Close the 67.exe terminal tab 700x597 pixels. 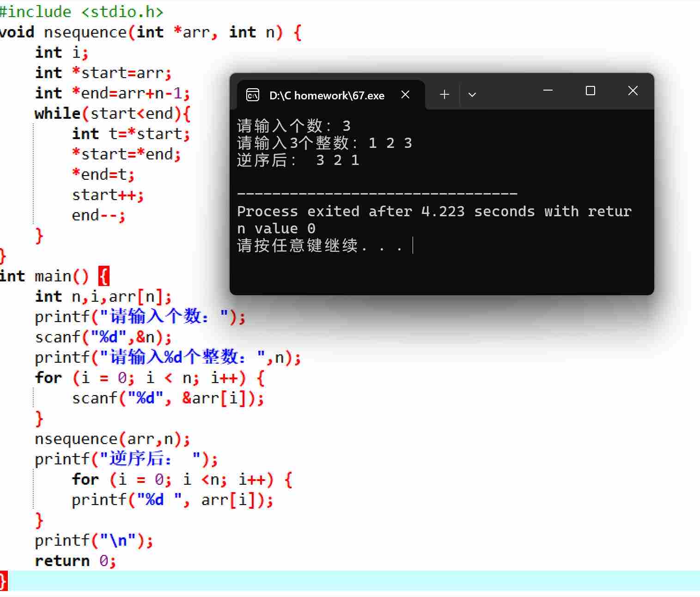[405, 95]
